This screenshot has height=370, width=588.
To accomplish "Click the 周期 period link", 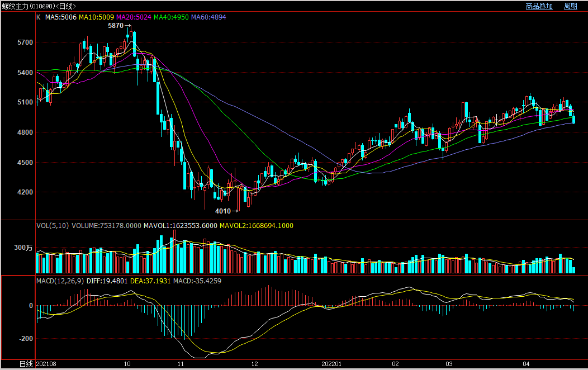I will coord(570,6).
